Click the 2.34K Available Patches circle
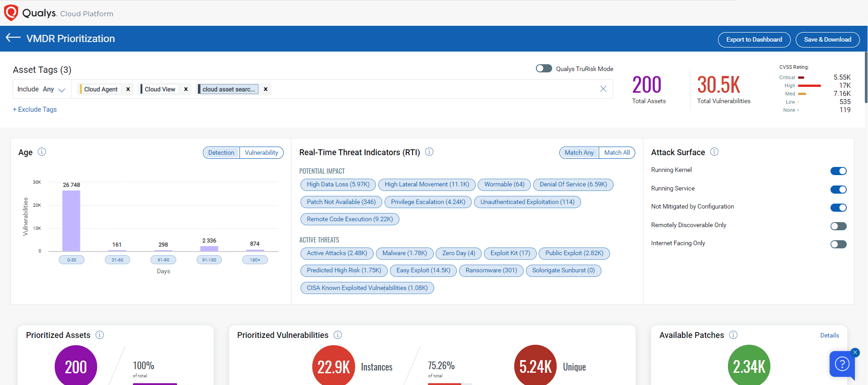This screenshot has width=868, height=385. coord(749,365)
